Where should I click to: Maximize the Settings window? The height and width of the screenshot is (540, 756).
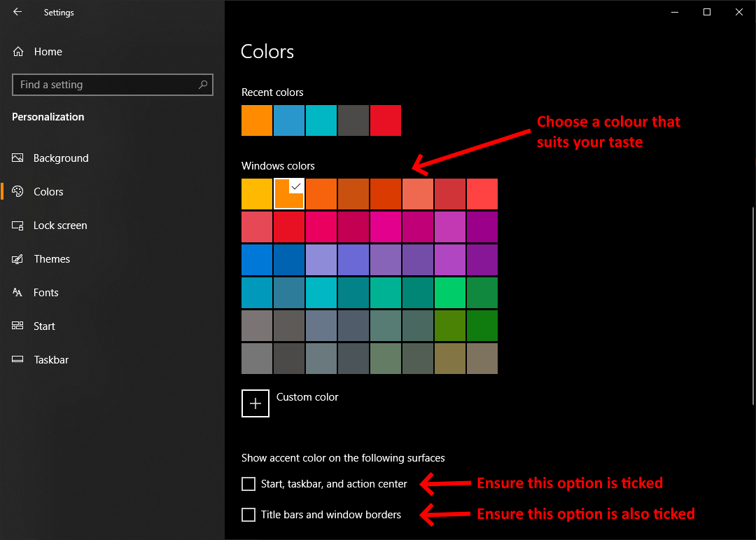[707, 12]
